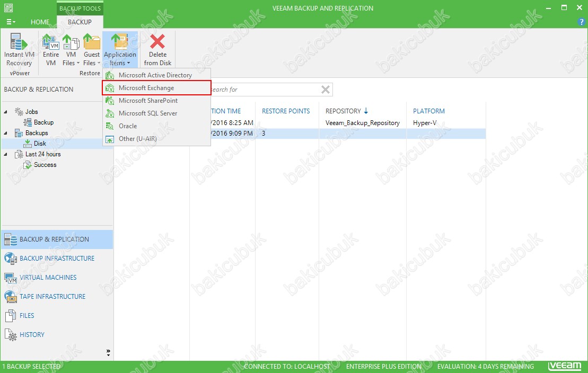This screenshot has height=373, width=588.
Task: Select Success under Last 24 hours
Action: tap(45, 165)
